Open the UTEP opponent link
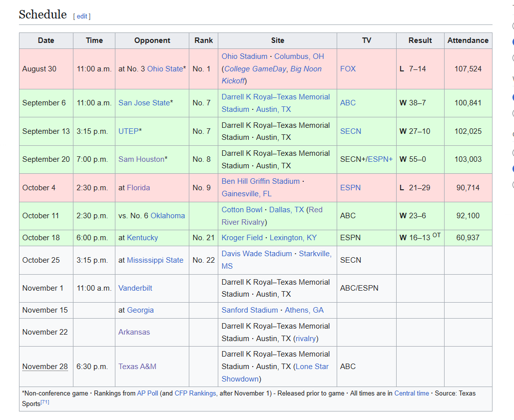Screen dimensions: 514x420 coord(128,131)
